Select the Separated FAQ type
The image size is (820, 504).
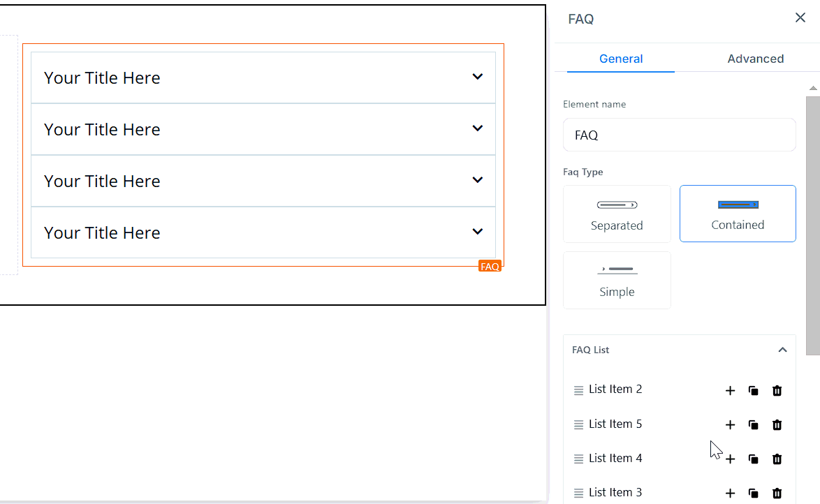[617, 214]
